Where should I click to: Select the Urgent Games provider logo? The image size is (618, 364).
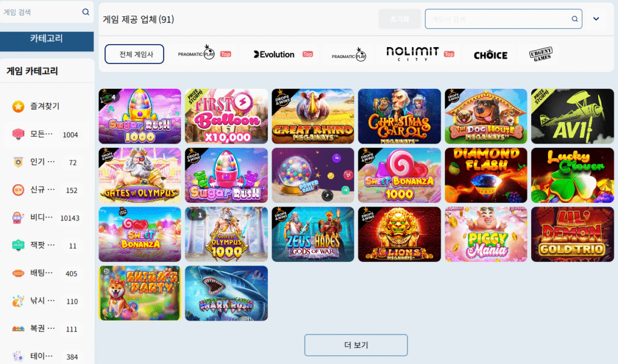541,54
